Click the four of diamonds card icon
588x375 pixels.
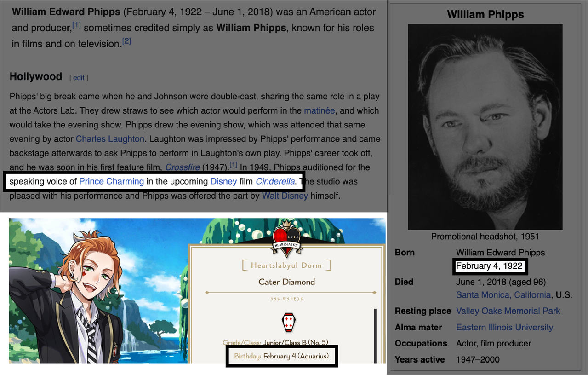pos(288,323)
